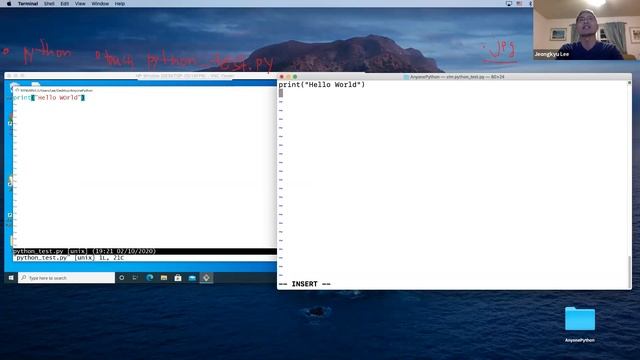Maximize the Terminal window with green button
The width and height of the screenshot is (640, 360).
tap(295, 77)
